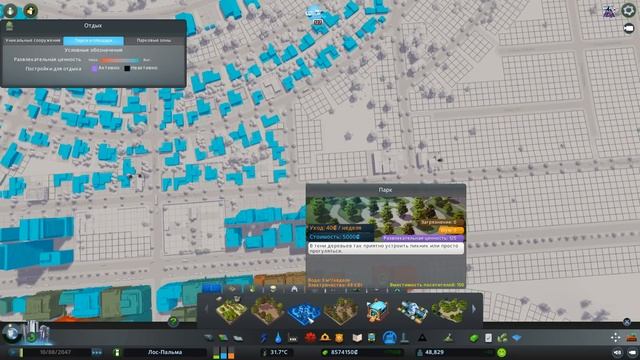Click the purple Активно legend swatch
The width and height of the screenshot is (640, 360).
tap(94, 68)
